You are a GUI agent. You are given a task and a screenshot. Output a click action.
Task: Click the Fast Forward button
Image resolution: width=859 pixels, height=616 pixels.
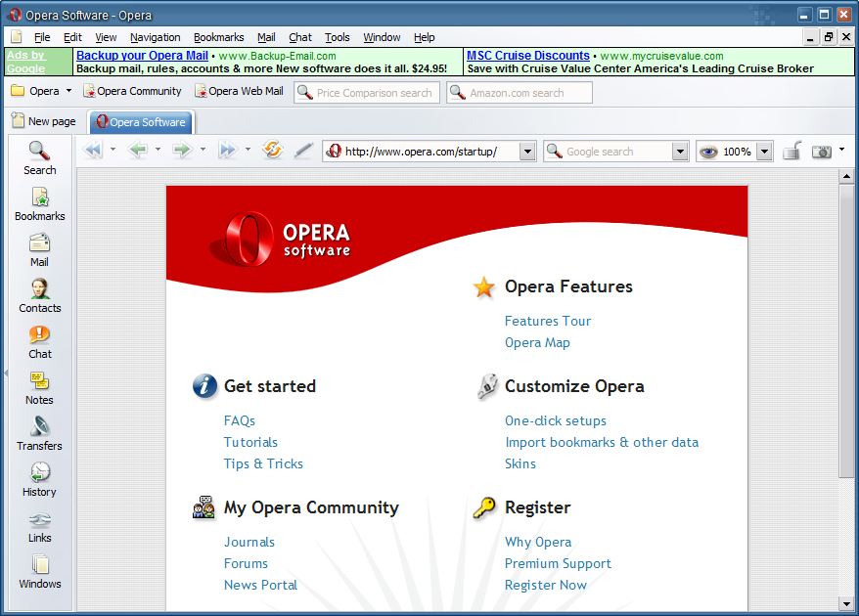(227, 150)
